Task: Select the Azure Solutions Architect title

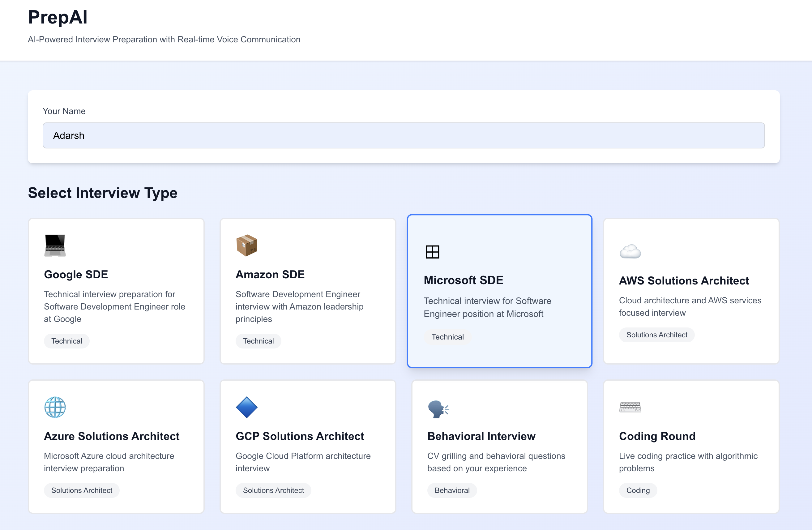Action: click(x=112, y=436)
